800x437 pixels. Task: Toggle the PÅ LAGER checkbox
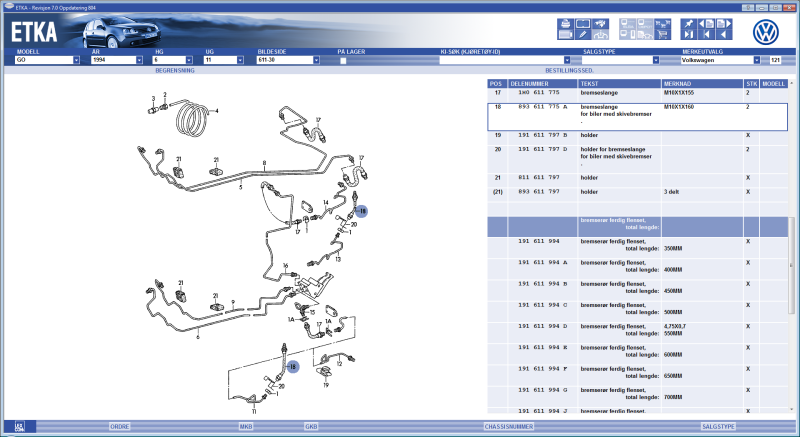coord(342,60)
